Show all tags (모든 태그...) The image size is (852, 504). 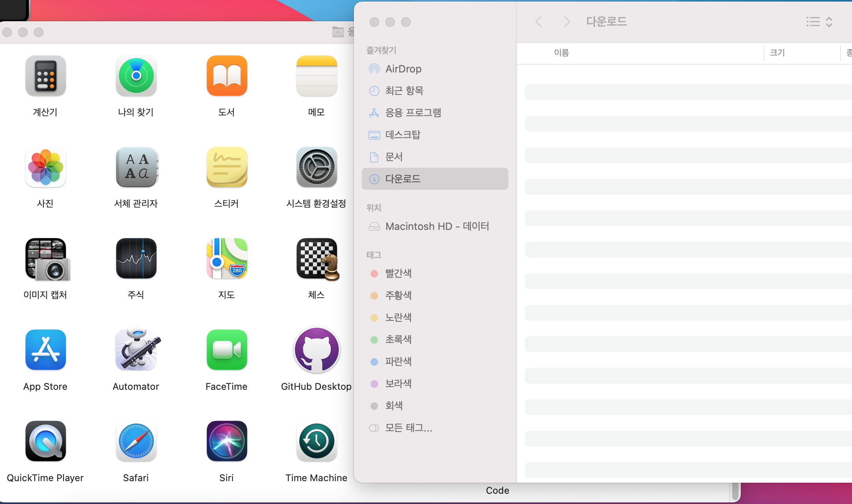tap(408, 428)
